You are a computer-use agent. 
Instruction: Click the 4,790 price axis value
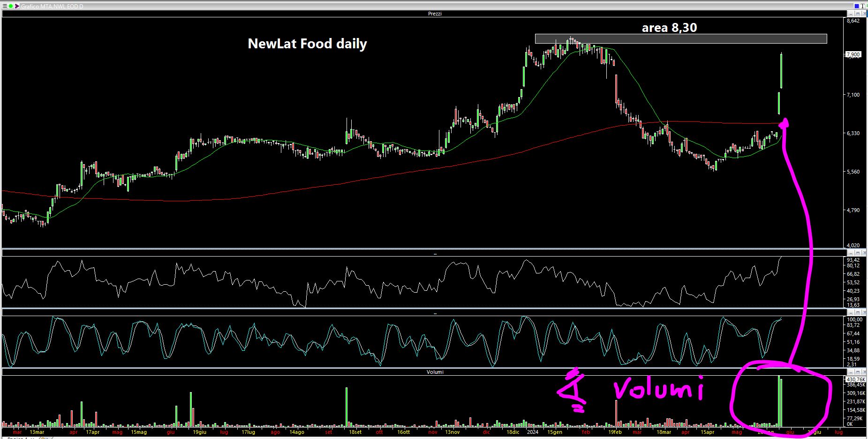click(x=853, y=210)
